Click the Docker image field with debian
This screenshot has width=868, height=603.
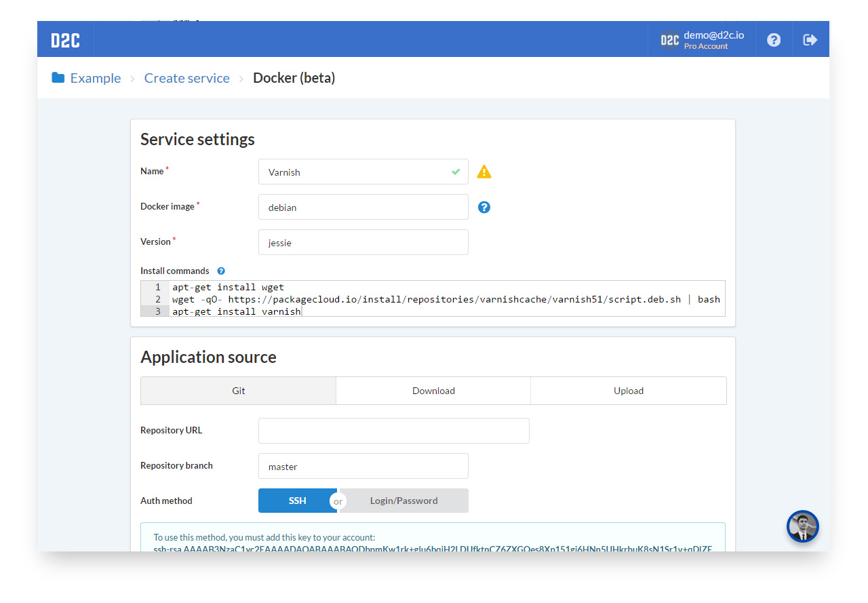(x=363, y=207)
